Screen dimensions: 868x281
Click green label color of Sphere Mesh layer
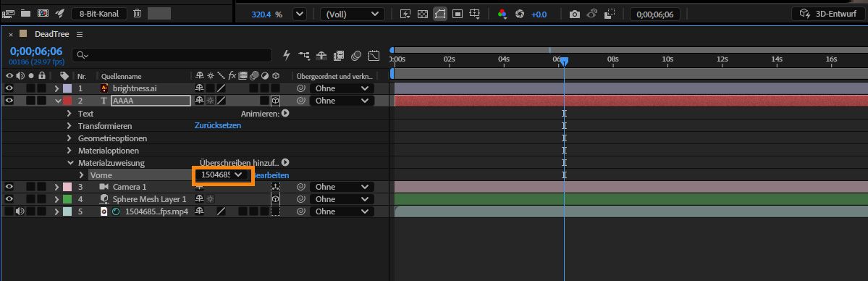67,199
